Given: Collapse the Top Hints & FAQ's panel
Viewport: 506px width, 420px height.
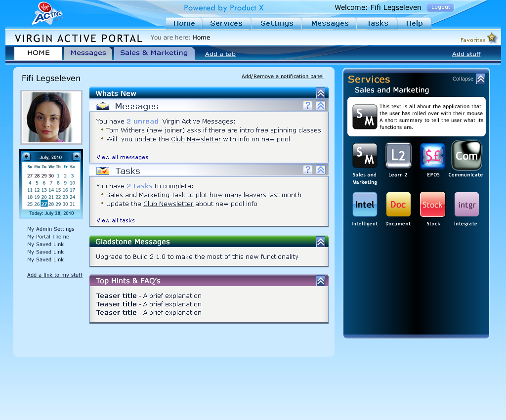Looking at the screenshot, I should 320,281.
